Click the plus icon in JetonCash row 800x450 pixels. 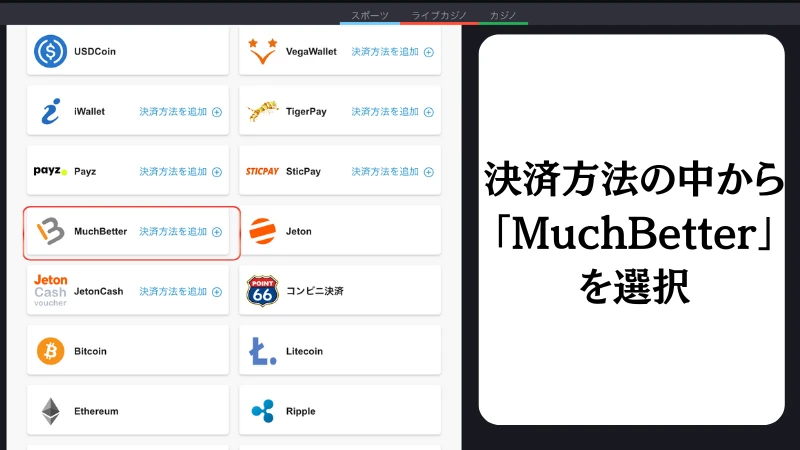(217, 292)
